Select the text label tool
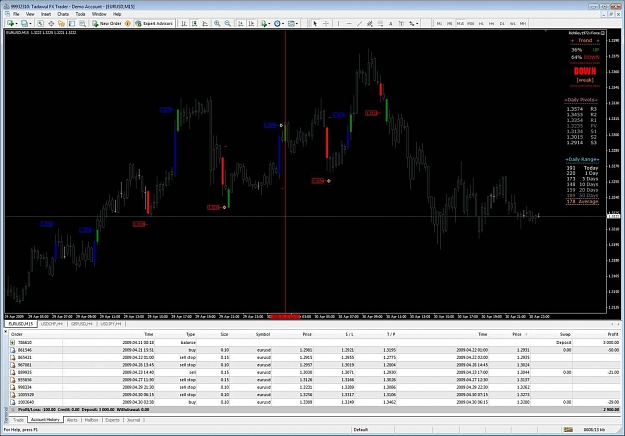 click(x=401, y=24)
